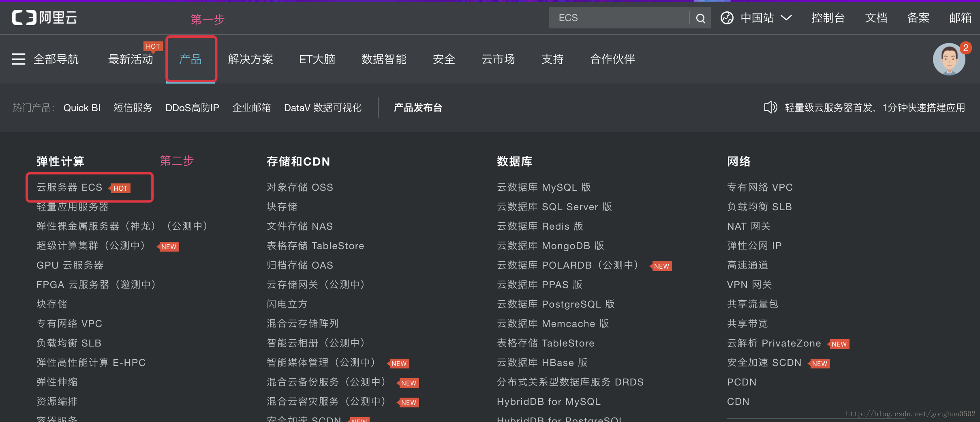Open 归档存储 OAS product

[x=300, y=265]
